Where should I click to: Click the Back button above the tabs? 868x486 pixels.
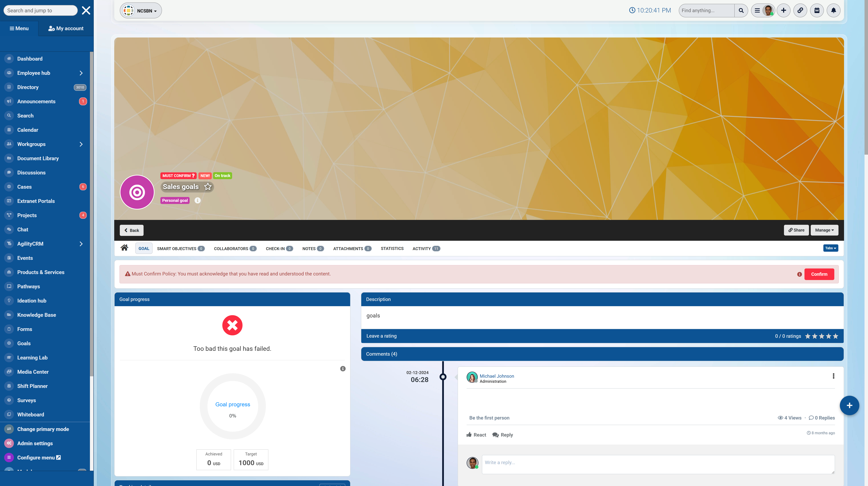[x=131, y=230]
